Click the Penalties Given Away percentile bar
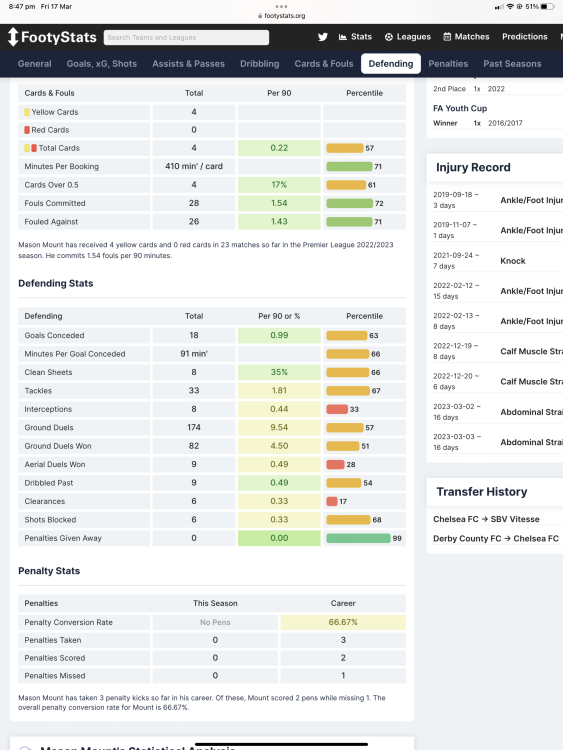563x750 pixels. point(358,538)
